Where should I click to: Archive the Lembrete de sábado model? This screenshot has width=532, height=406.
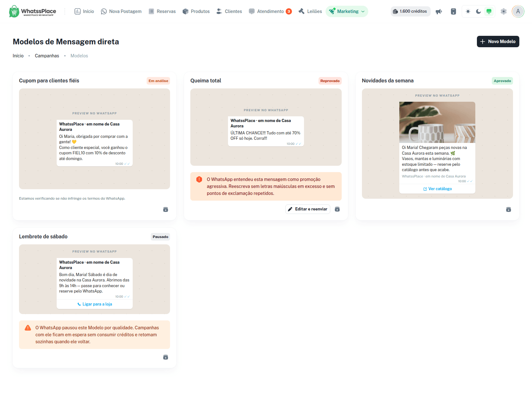click(x=166, y=357)
